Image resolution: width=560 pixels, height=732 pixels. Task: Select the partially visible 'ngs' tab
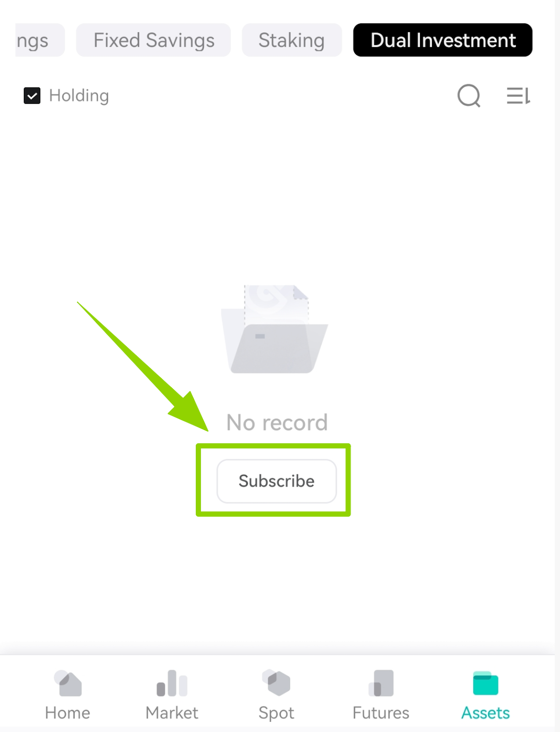pos(40,40)
